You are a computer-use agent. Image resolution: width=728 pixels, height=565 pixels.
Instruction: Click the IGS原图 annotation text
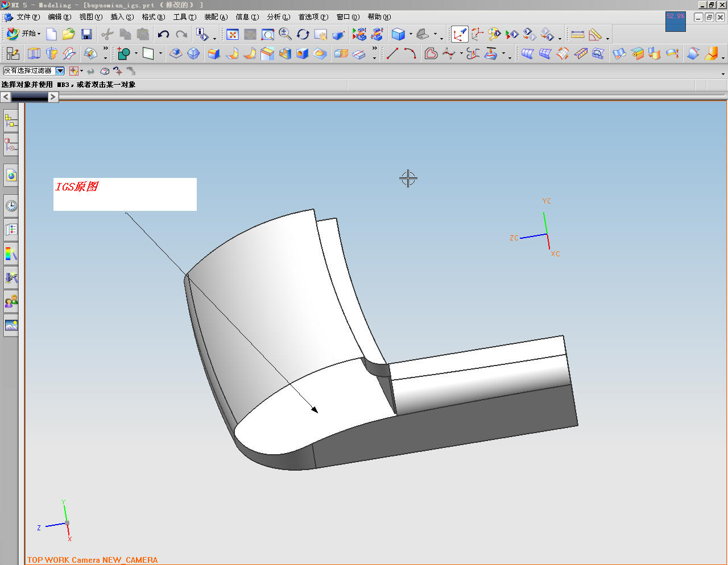(x=77, y=186)
